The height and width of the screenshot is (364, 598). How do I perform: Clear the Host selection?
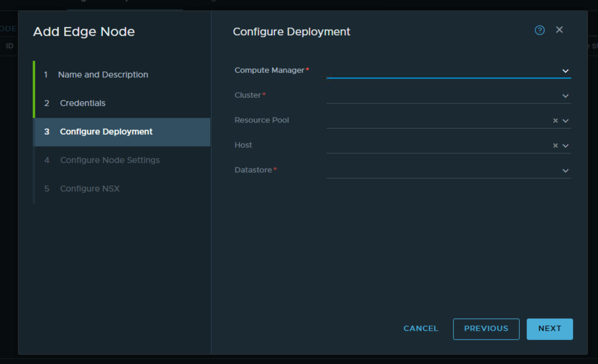[555, 146]
